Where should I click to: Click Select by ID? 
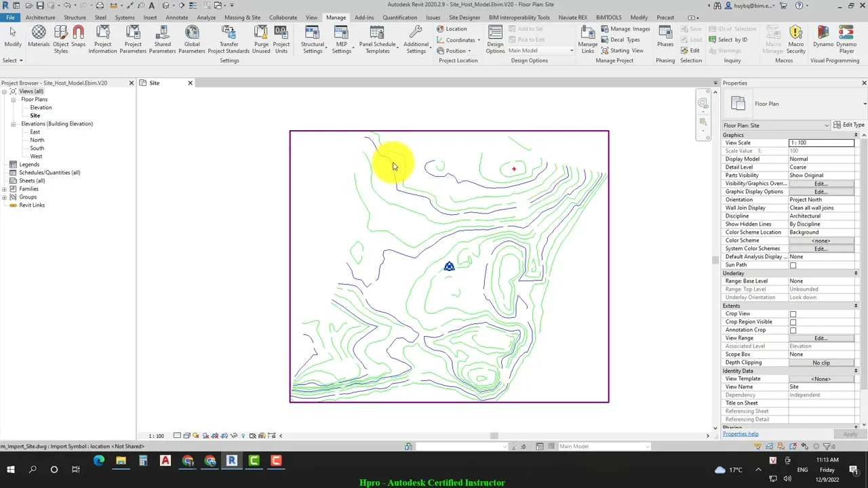coord(727,40)
